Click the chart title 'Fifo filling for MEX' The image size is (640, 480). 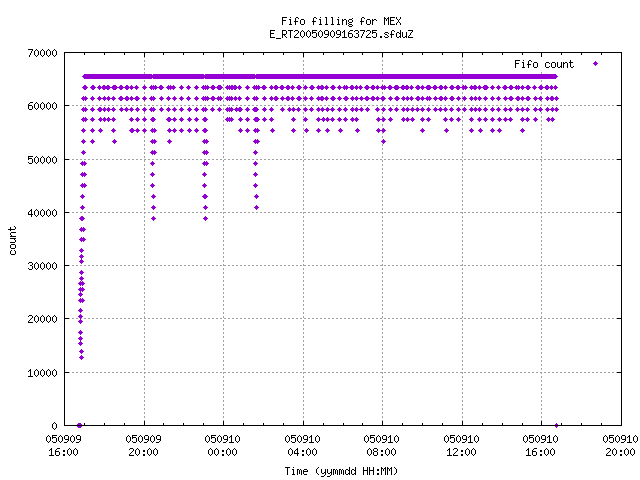341,21
